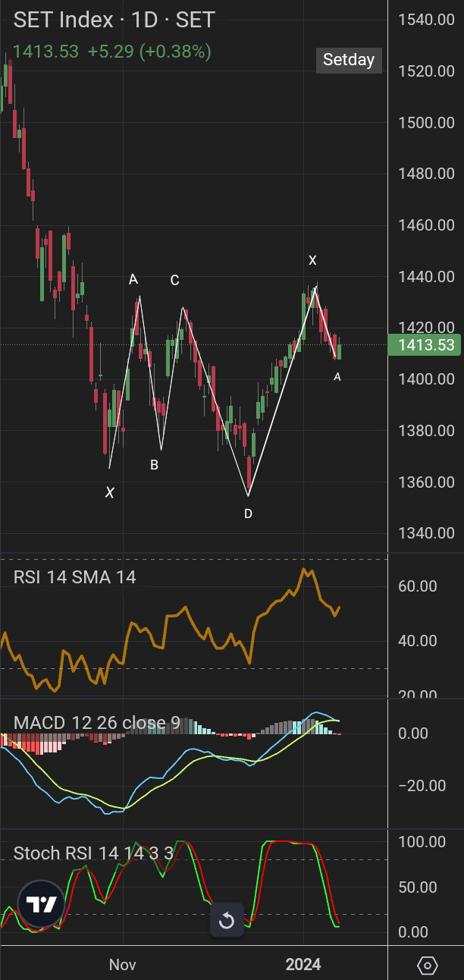Open the RSI 14 SMA 14 indicator legend
The image size is (464, 980).
[75, 577]
